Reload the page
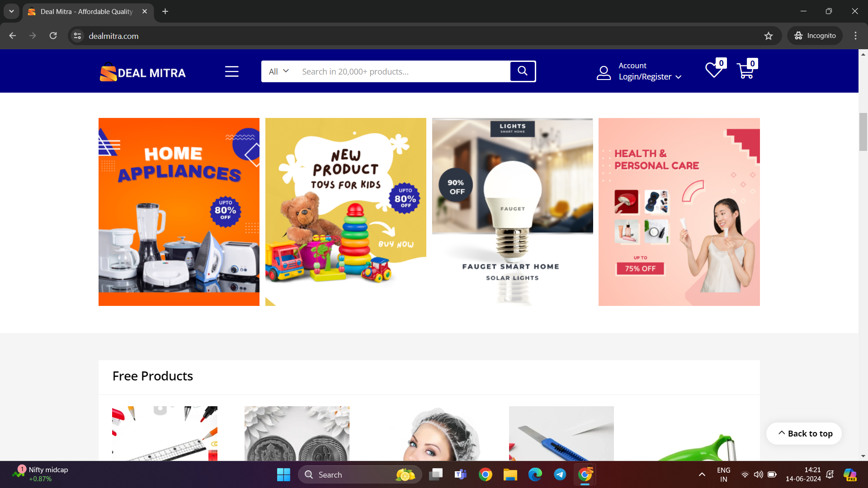The image size is (868, 488). point(53,36)
